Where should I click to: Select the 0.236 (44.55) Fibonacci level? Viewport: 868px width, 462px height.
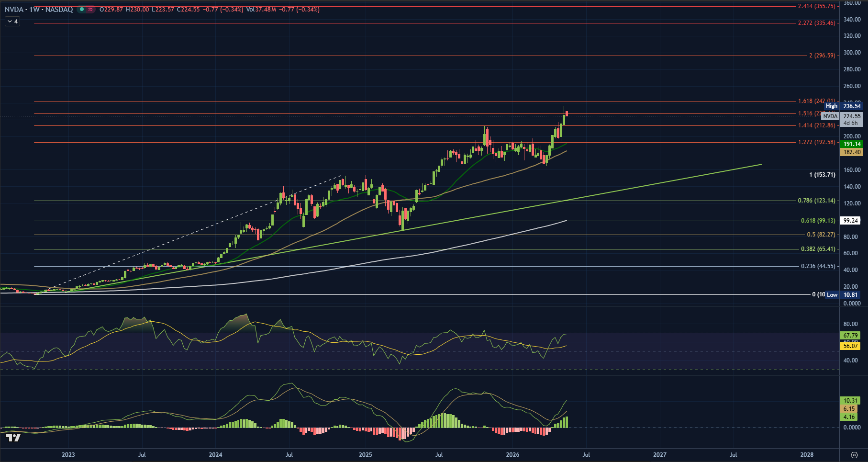coord(818,266)
